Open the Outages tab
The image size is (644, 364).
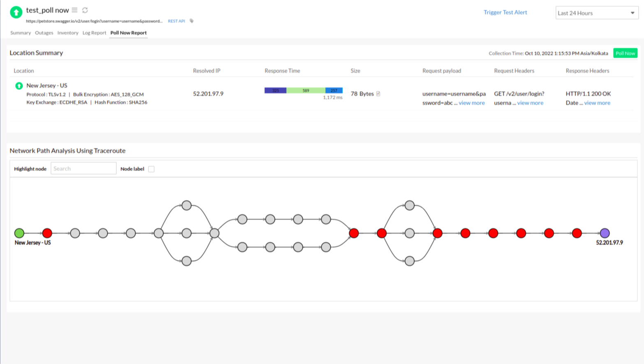click(x=44, y=33)
